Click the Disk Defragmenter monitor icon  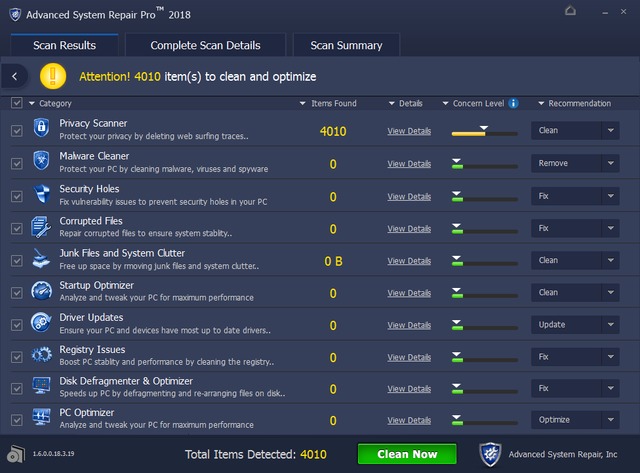tap(42, 386)
